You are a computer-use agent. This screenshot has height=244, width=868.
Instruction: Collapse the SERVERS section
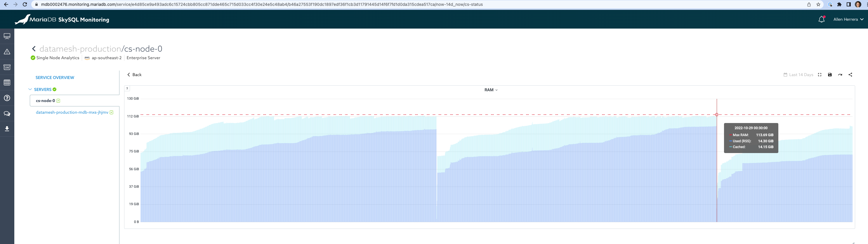(30, 89)
